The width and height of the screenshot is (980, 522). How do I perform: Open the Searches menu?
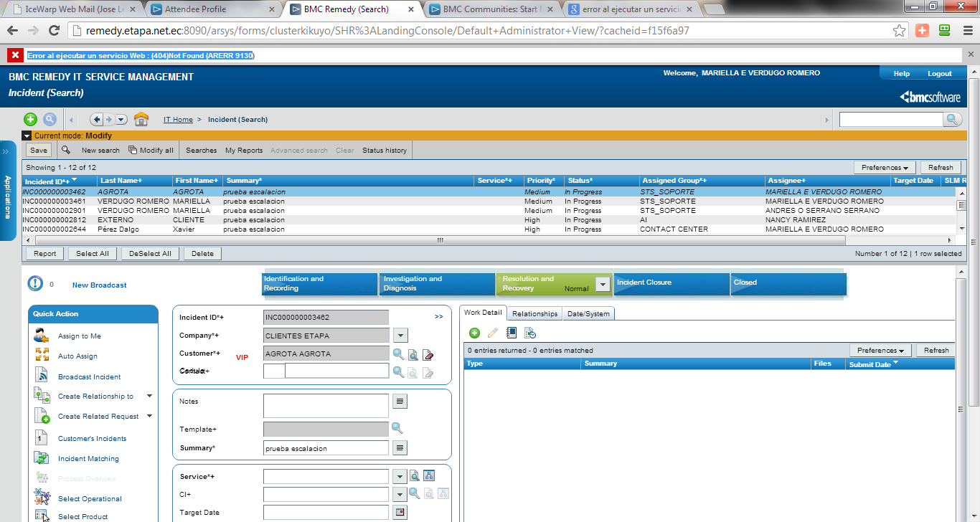click(x=201, y=151)
